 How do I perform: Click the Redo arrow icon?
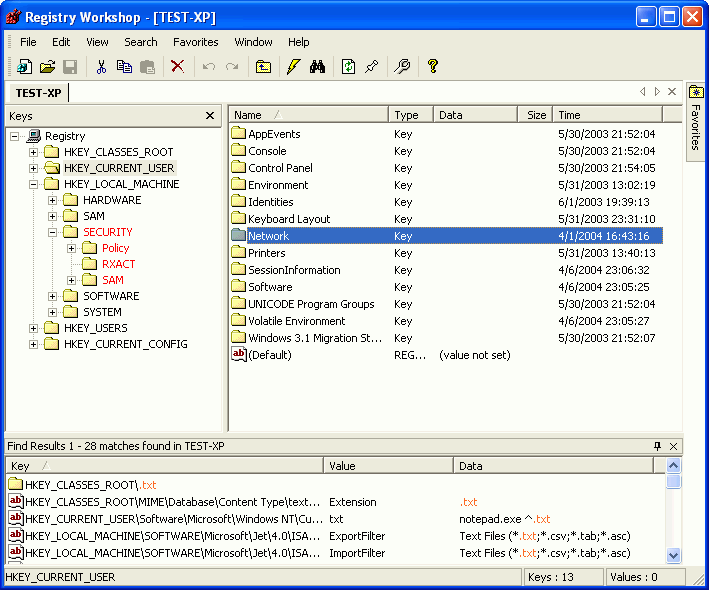232,67
